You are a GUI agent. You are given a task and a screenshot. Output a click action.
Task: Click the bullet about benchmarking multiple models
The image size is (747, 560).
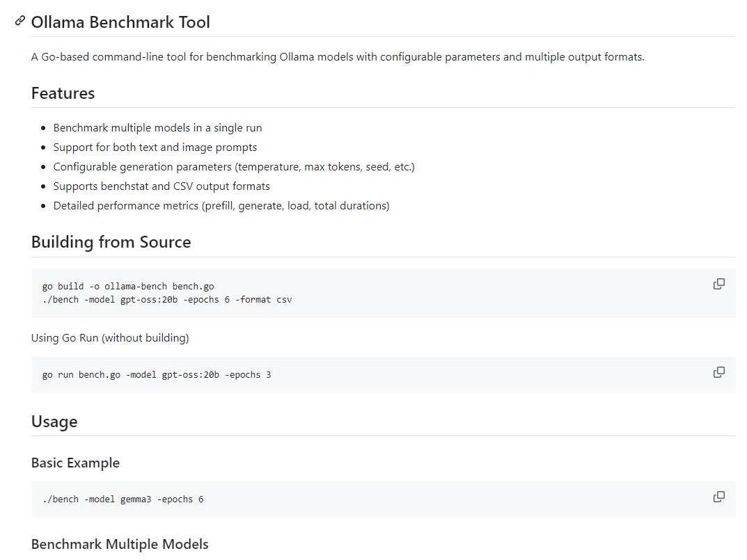[157, 128]
